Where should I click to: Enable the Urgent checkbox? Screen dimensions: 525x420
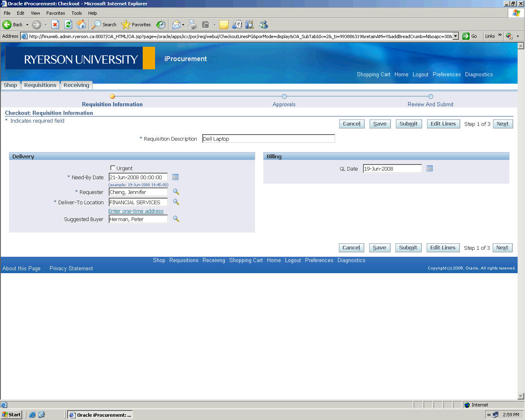[113, 168]
